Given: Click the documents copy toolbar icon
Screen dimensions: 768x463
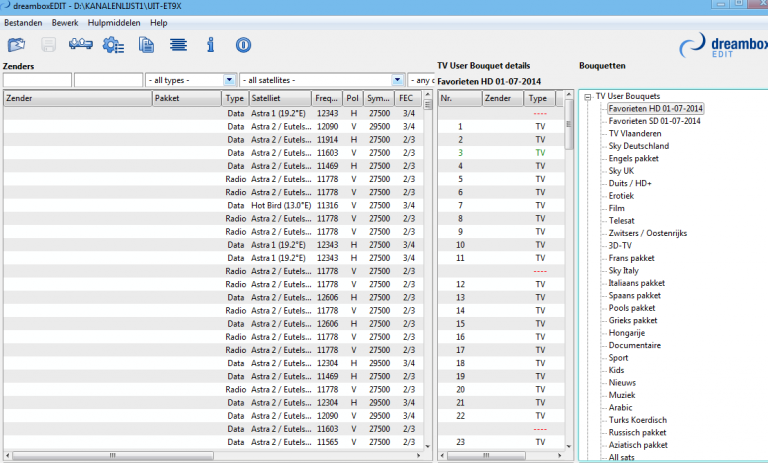Looking at the screenshot, I should 146,44.
